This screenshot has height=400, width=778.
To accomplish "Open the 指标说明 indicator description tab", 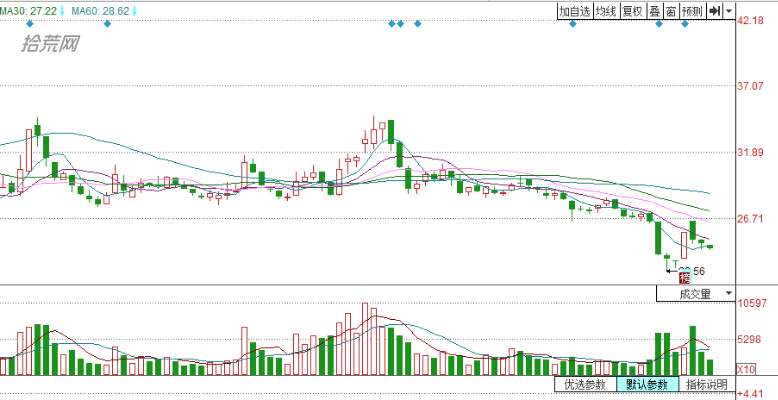I will pos(707,384).
